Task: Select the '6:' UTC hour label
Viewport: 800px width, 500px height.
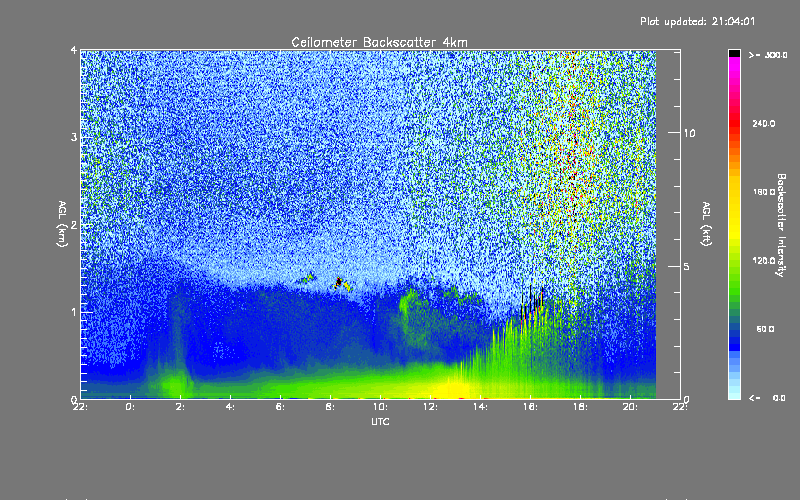Action: click(x=280, y=407)
